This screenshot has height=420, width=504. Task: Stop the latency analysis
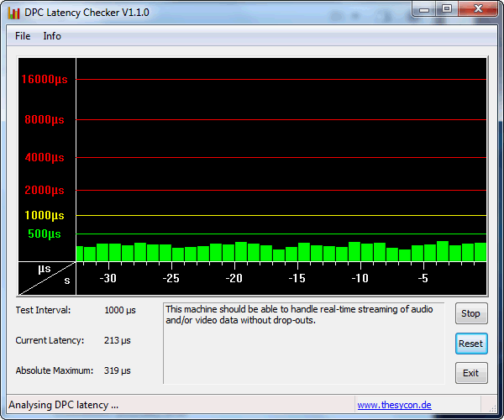[471, 313]
